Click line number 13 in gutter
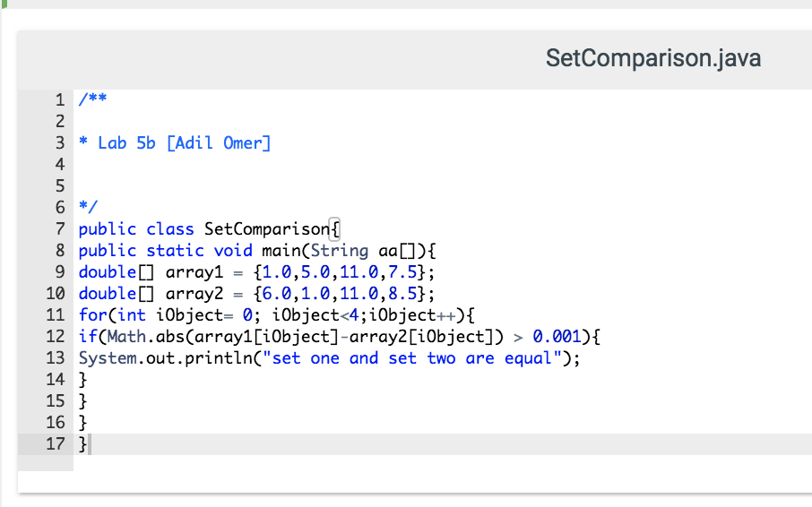This screenshot has width=812, height=507. click(x=56, y=357)
